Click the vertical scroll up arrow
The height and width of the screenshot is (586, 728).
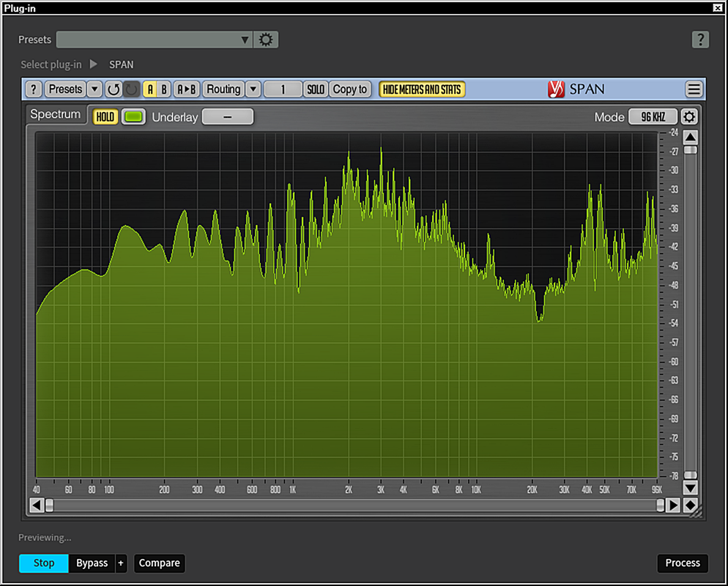(691, 137)
